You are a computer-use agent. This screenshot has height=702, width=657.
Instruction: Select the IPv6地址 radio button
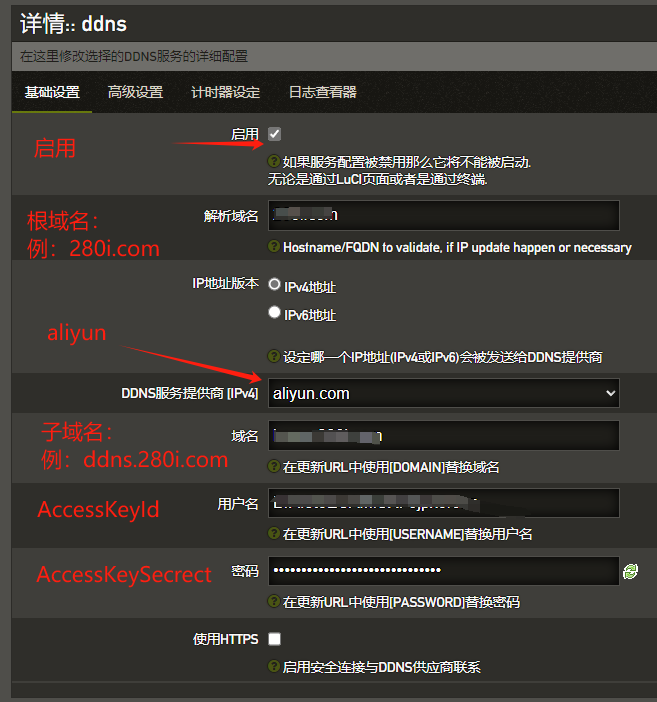275,313
